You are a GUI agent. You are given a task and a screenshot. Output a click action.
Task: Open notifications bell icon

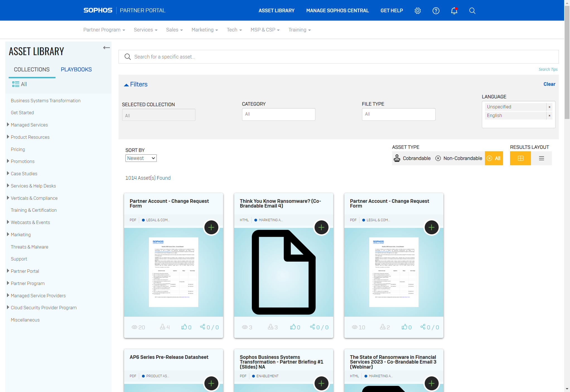pos(454,11)
